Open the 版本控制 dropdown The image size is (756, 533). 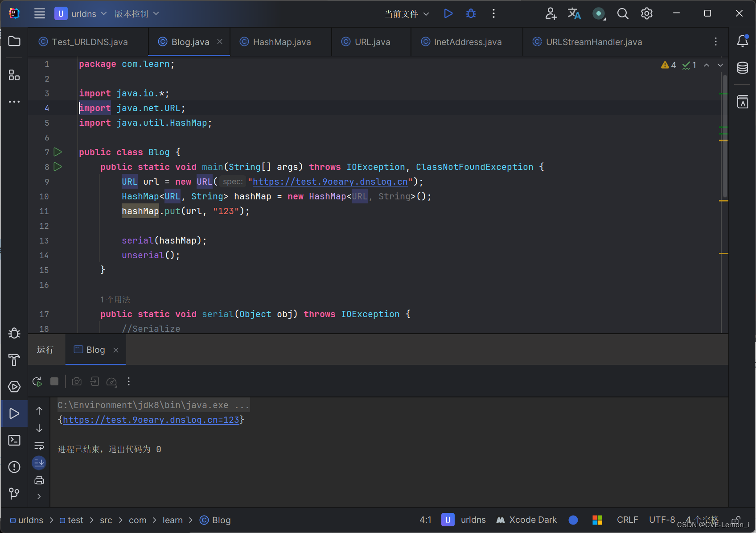point(136,14)
